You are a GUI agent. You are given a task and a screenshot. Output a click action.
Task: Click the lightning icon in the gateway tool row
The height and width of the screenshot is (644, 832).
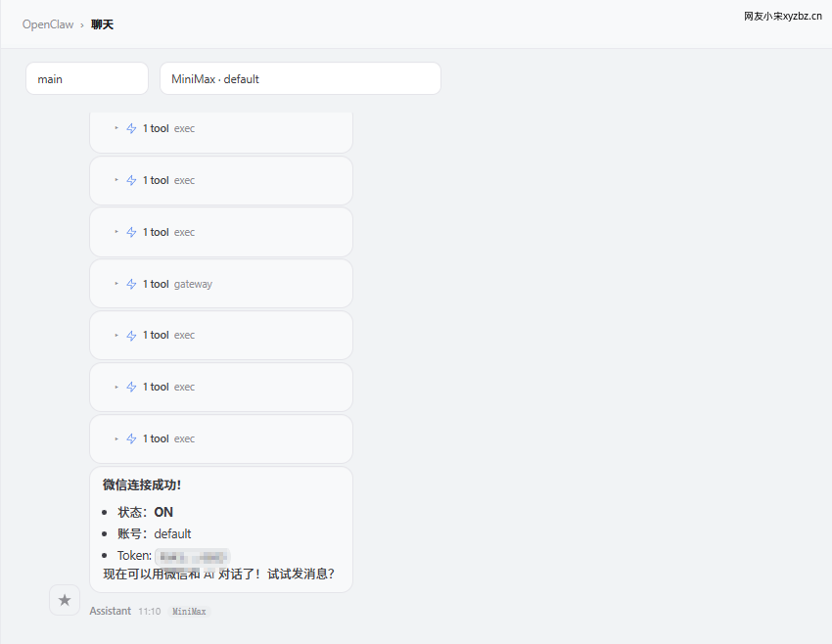coord(131,284)
